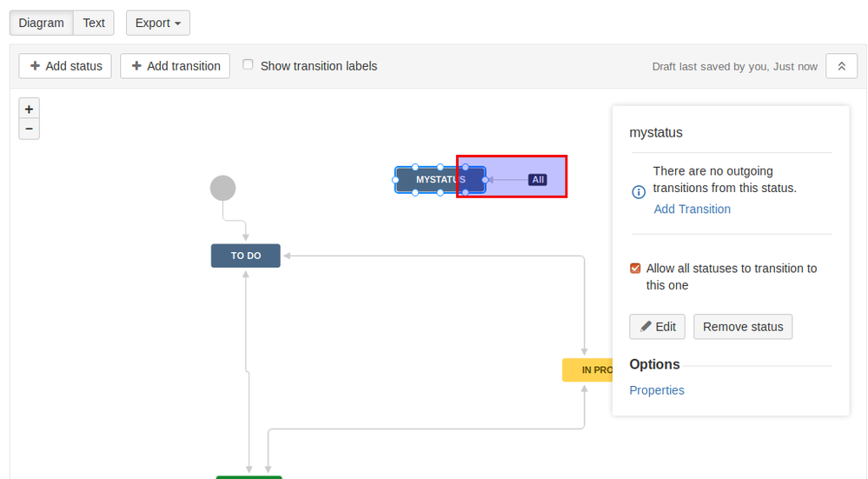Switch to the Diagram view tab

(x=42, y=23)
